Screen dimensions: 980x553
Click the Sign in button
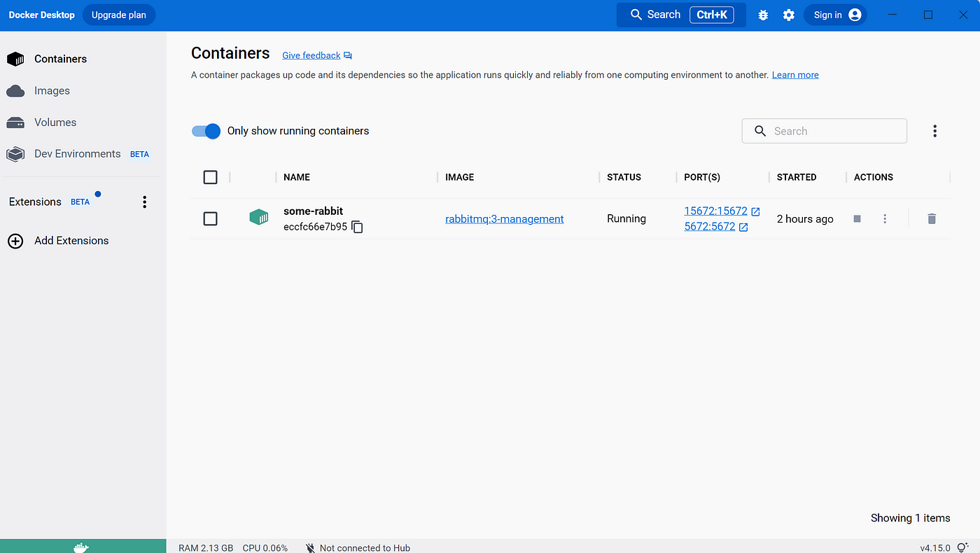[x=836, y=15]
